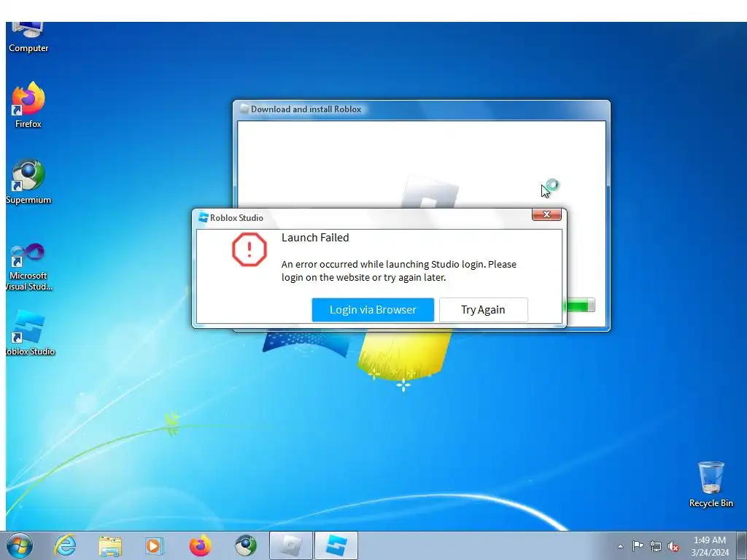Viewport: 747px width, 560px height.
Task: Click the Login via Browser button
Action: point(373,309)
